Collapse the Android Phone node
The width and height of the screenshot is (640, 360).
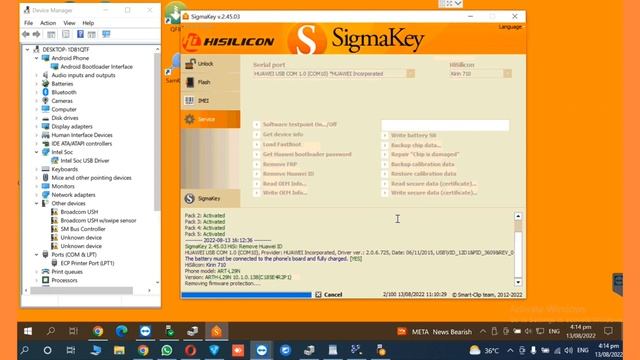tap(36, 58)
